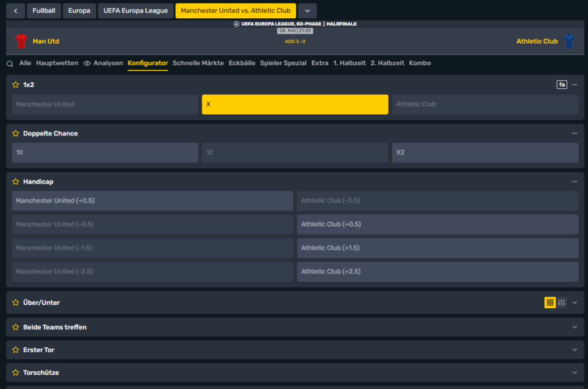Switch Über/Unter to grid view
This screenshot has height=389, width=588.
[550, 302]
